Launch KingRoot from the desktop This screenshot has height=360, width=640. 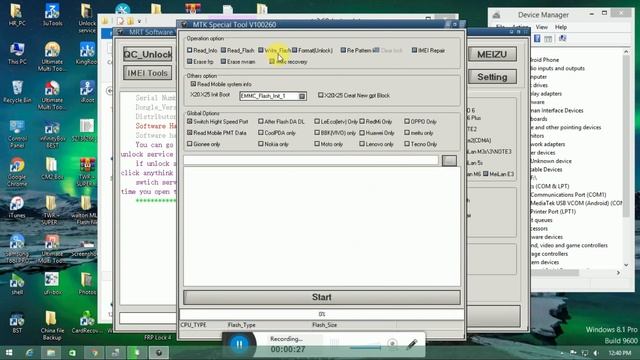tap(87, 53)
